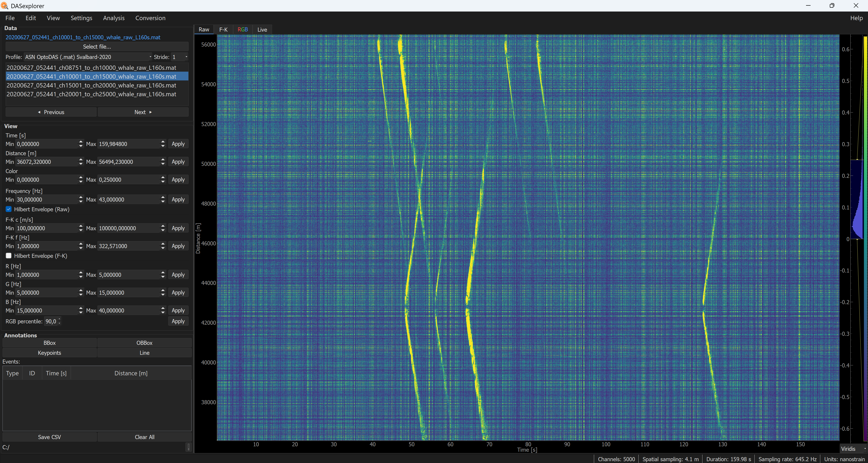Apply the Frequency range

tap(178, 199)
